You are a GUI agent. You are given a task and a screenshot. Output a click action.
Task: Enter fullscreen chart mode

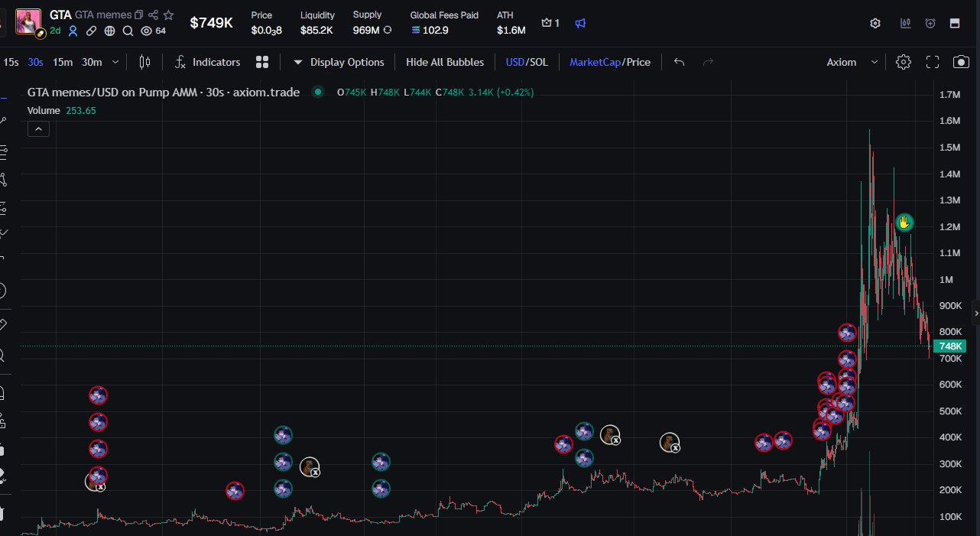933,62
